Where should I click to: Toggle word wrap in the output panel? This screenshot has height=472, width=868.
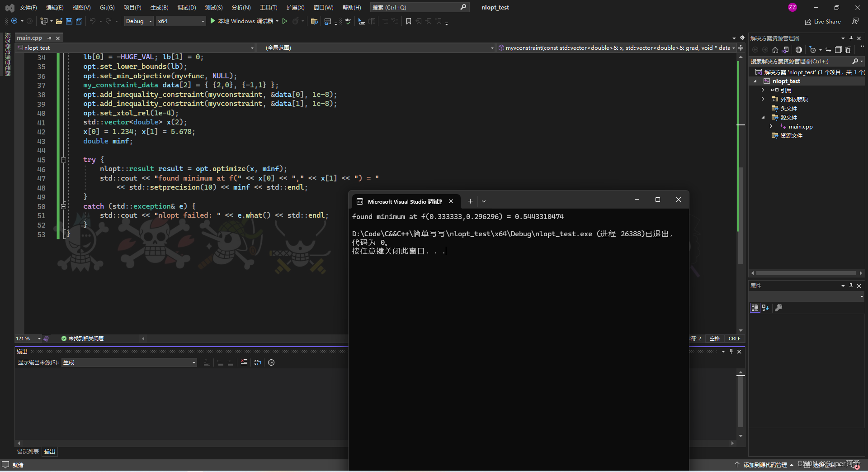pos(258,362)
